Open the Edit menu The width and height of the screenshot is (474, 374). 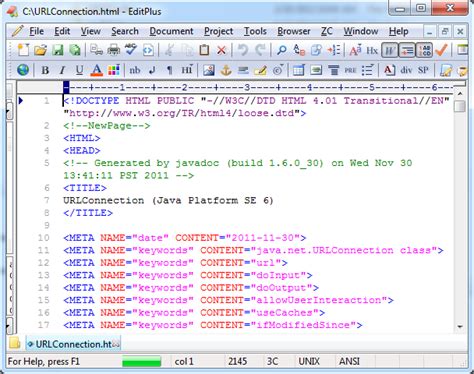[x=62, y=31]
